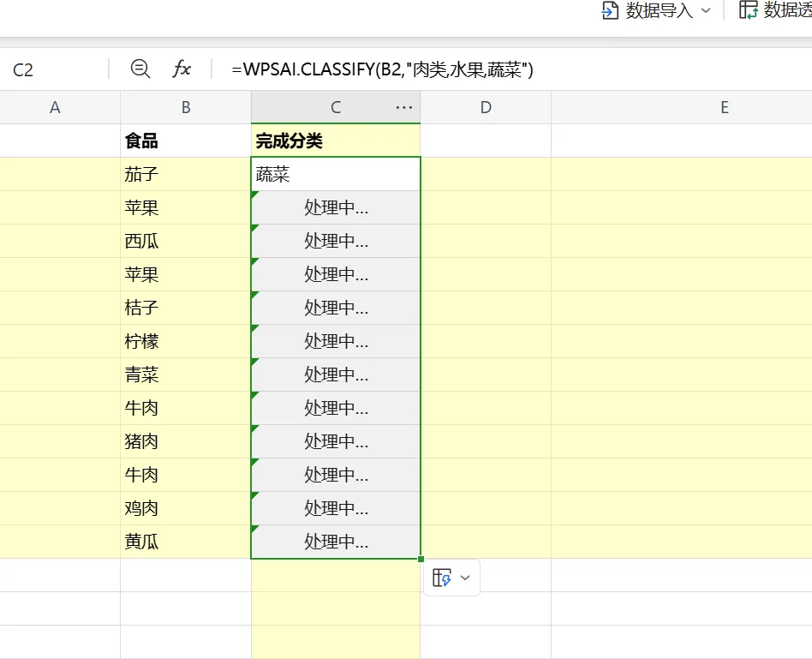Viewport: 812px width, 659px height.
Task: Open column C three-dots options menu
Action: tap(404, 107)
